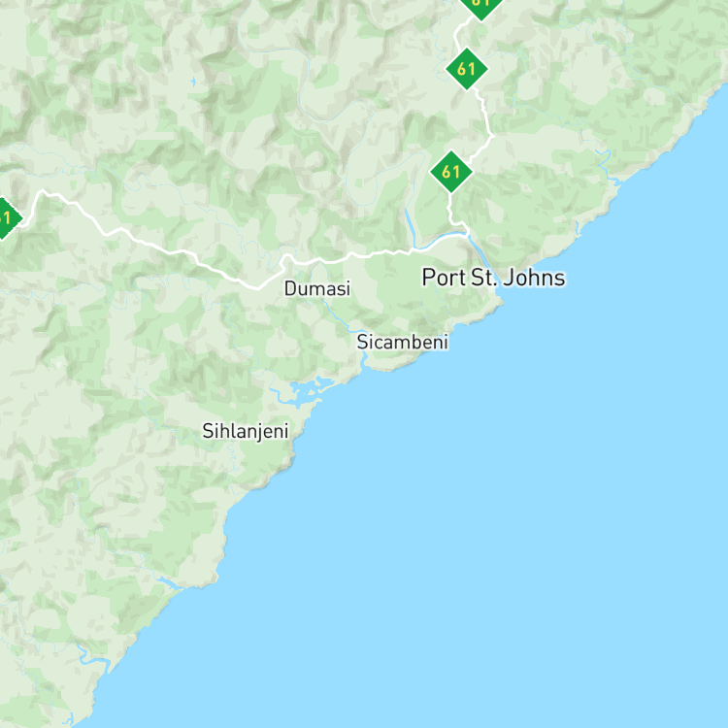Select the small river inlet on the northeast coast

pos(615,182)
